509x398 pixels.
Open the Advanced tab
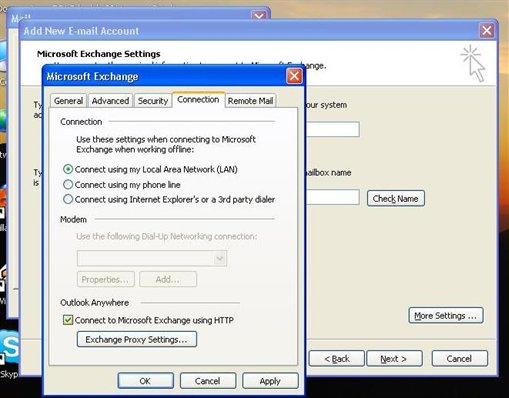[110, 101]
